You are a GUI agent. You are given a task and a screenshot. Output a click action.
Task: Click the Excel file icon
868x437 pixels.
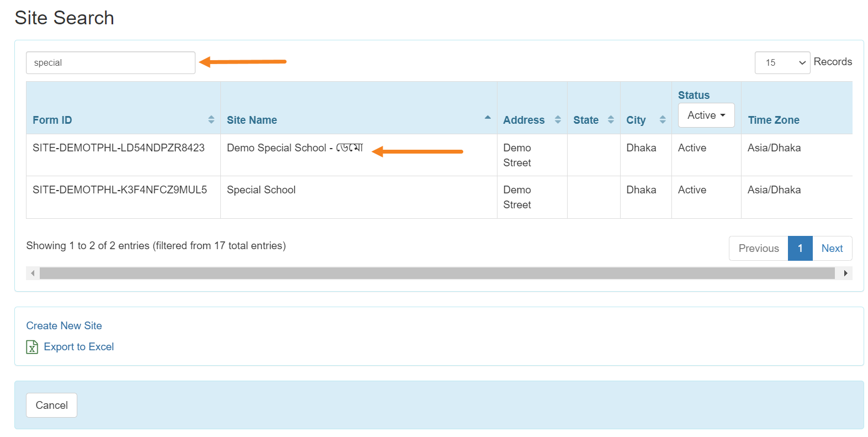(x=32, y=347)
